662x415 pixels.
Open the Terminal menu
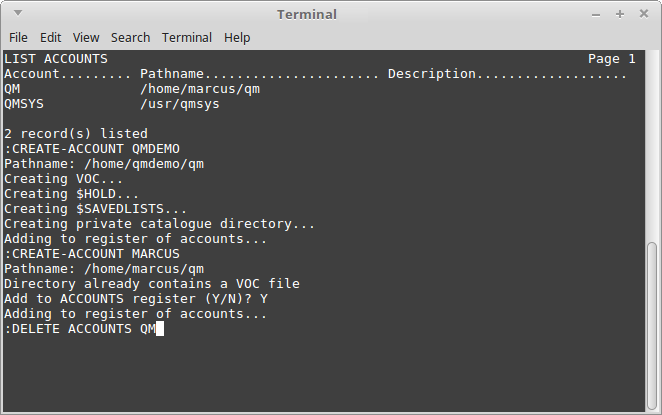(x=187, y=38)
